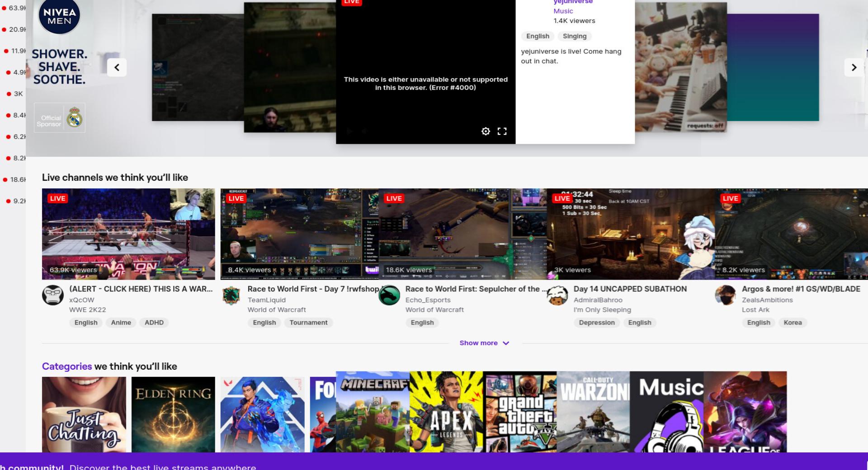Open the Categories heading link
The width and height of the screenshot is (868, 470).
click(67, 367)
